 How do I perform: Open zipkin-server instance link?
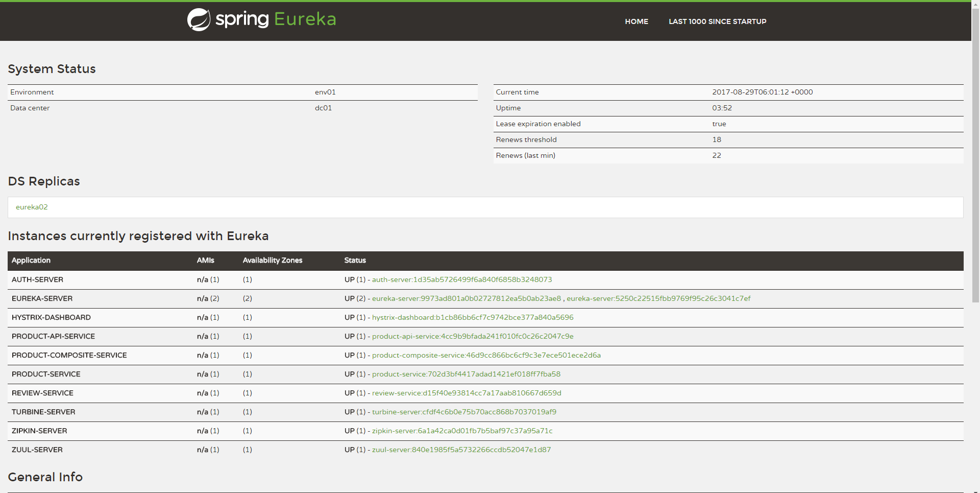[x=462, y=431]
